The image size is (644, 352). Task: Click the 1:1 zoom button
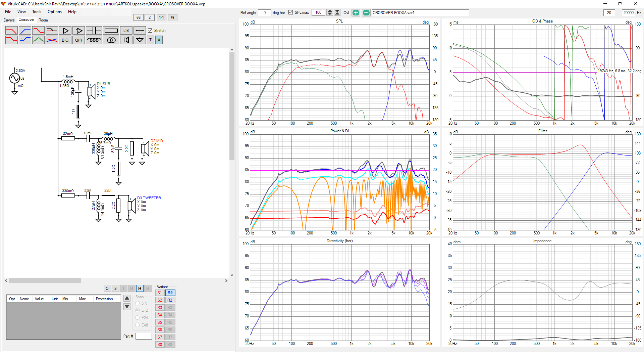(x=161, y=18)
